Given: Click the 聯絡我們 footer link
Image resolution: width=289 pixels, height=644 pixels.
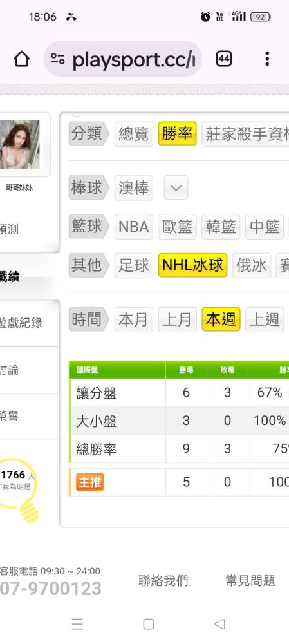Looking at the screenshot, I should pyautogui.click(x=163, y=581).
